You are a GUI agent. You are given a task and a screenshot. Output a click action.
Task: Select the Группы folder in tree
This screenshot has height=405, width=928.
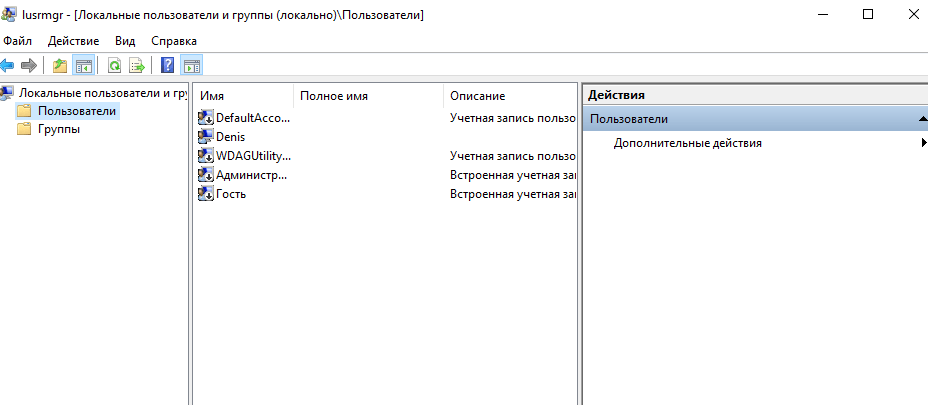(59, 129)
